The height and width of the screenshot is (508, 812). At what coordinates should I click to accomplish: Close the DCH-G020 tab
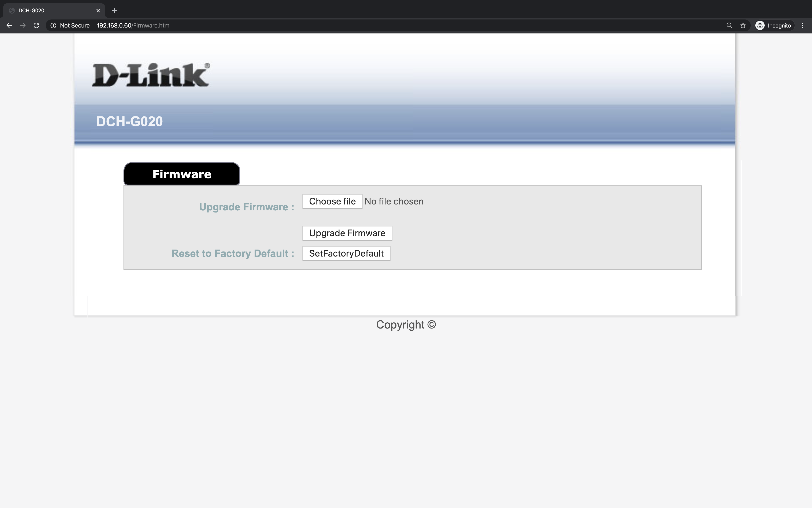98,10
